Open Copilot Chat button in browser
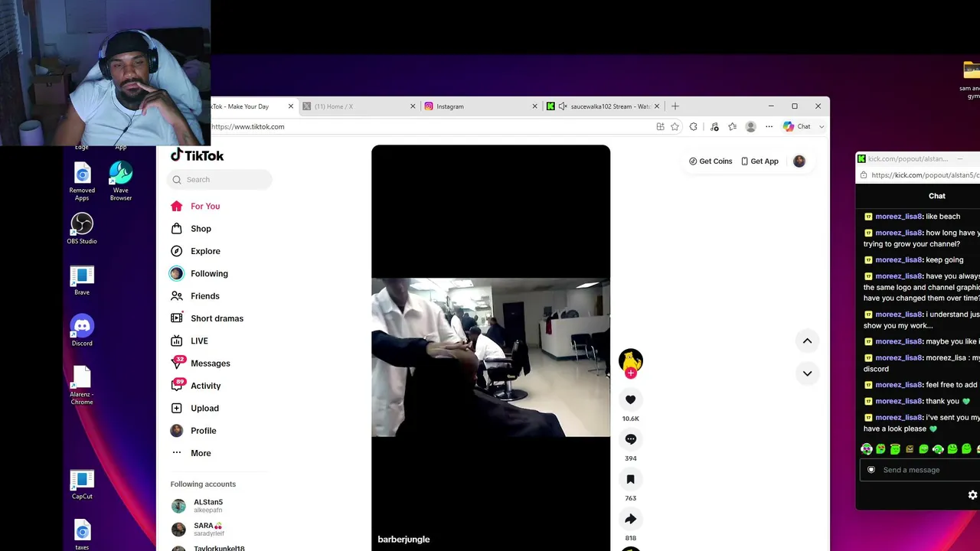 [x=797, y=126]
